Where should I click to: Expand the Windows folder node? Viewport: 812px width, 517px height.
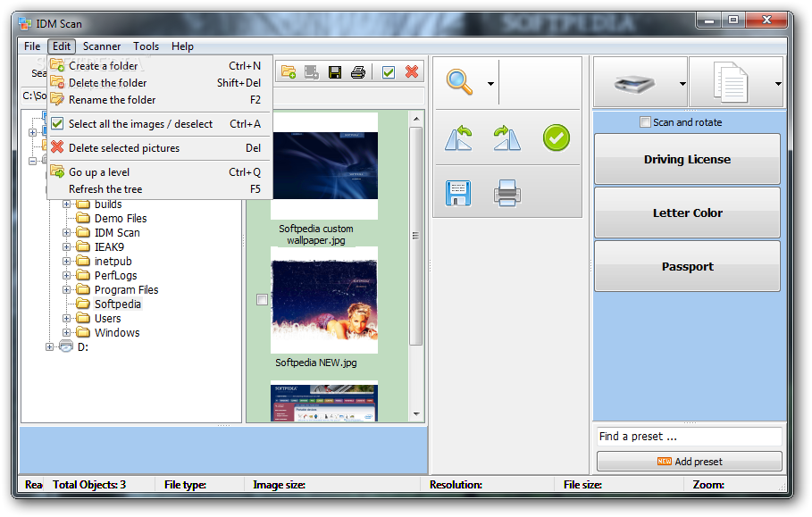tap(66, 332)
